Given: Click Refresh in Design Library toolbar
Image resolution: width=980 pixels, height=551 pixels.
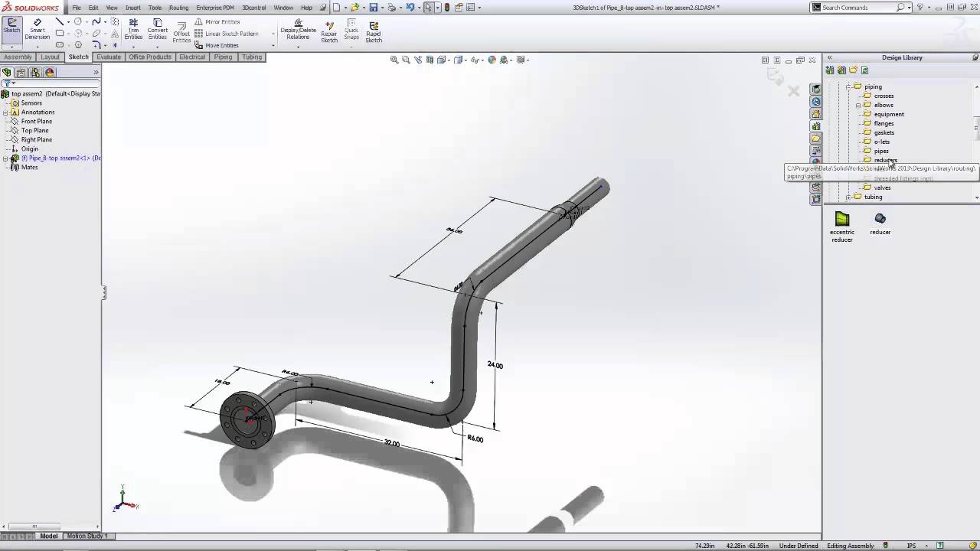Looking at the screenshot, I should click(x=865, y=70).
